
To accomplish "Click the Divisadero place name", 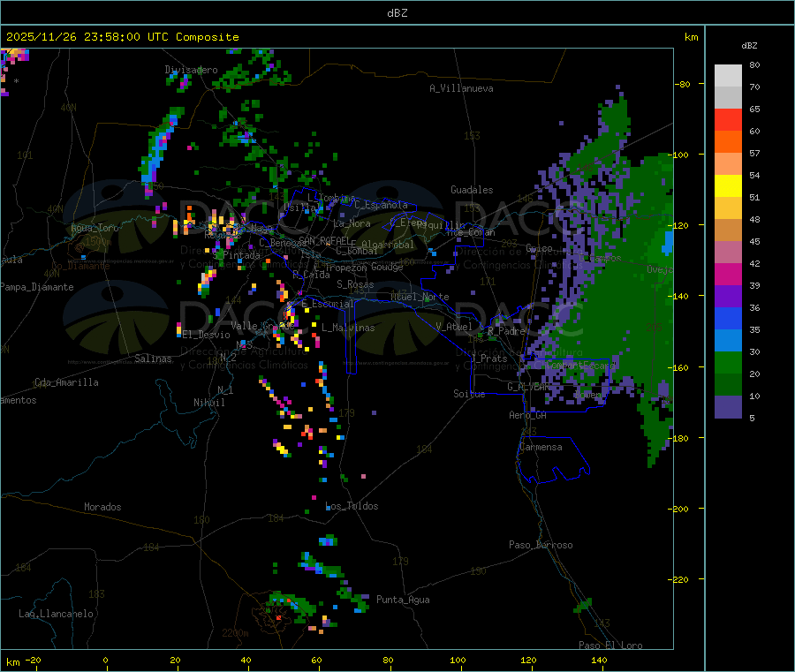I will point(191,70).
